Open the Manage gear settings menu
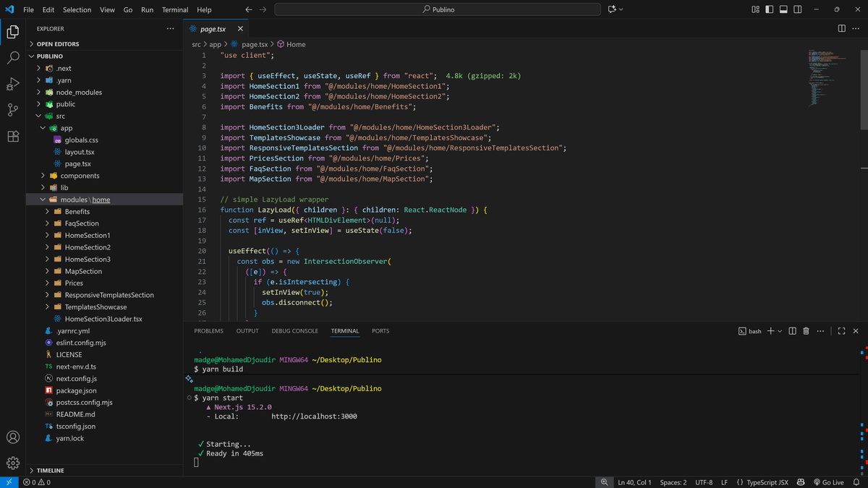The height and width of the screenshot is (488, 868). point(12,463)
